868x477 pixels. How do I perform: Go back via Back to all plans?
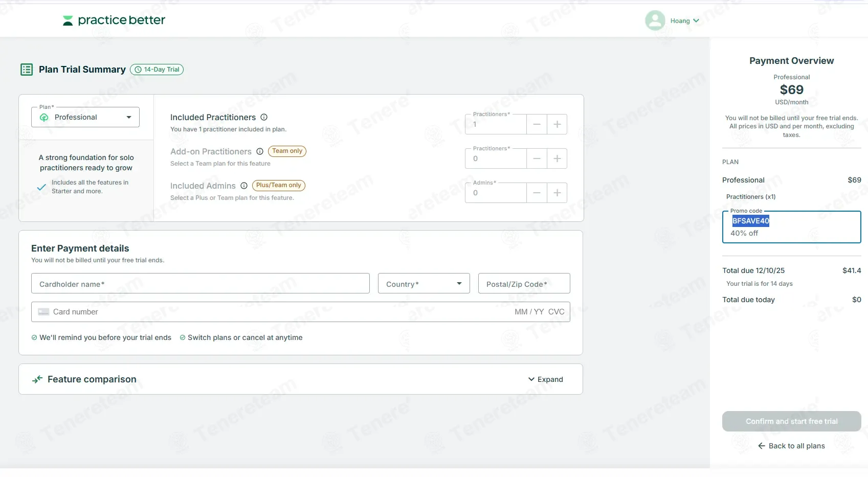(791, 446)
